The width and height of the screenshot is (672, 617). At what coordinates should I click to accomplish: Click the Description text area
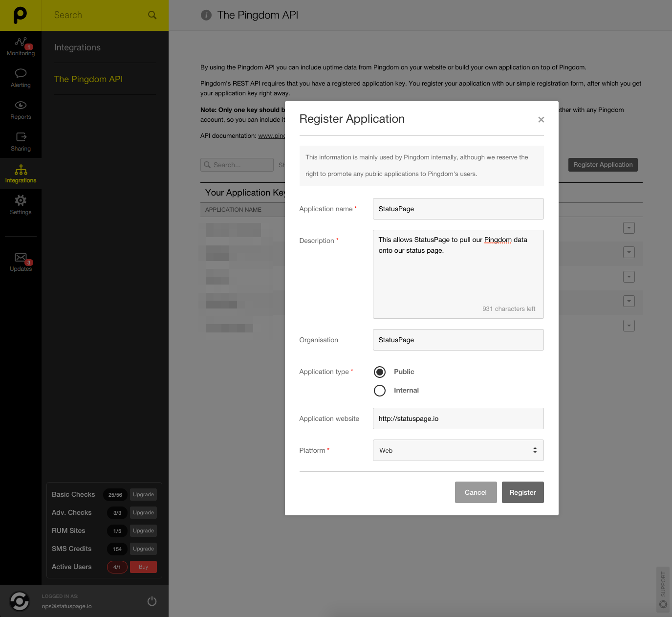[458, 274]
